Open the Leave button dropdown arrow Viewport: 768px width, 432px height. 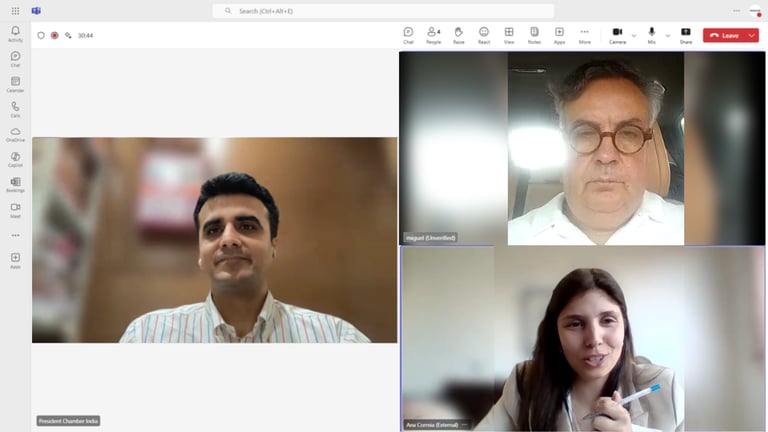(x=752, y=35)
